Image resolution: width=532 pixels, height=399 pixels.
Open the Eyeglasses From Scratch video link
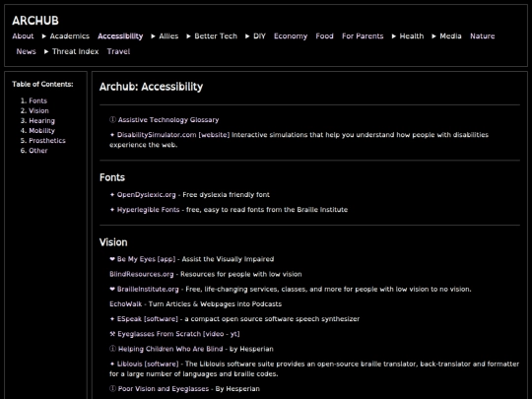(x=178, y=334)
